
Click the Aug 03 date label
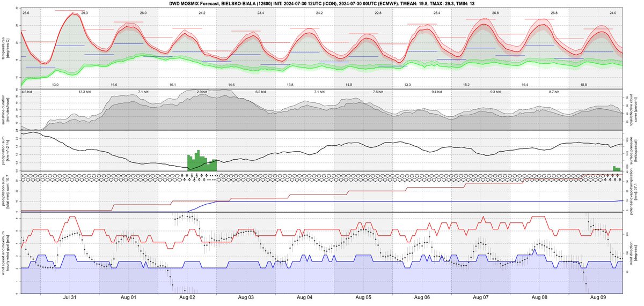coord(246,297)
